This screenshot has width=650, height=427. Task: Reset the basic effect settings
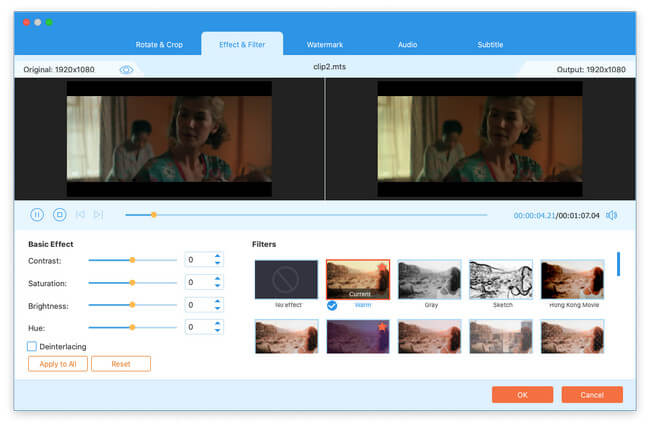pos(121,364)
